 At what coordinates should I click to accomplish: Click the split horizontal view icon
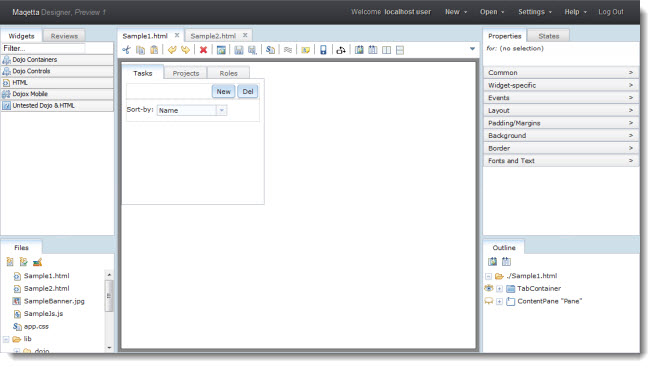(x=400, y=50)
